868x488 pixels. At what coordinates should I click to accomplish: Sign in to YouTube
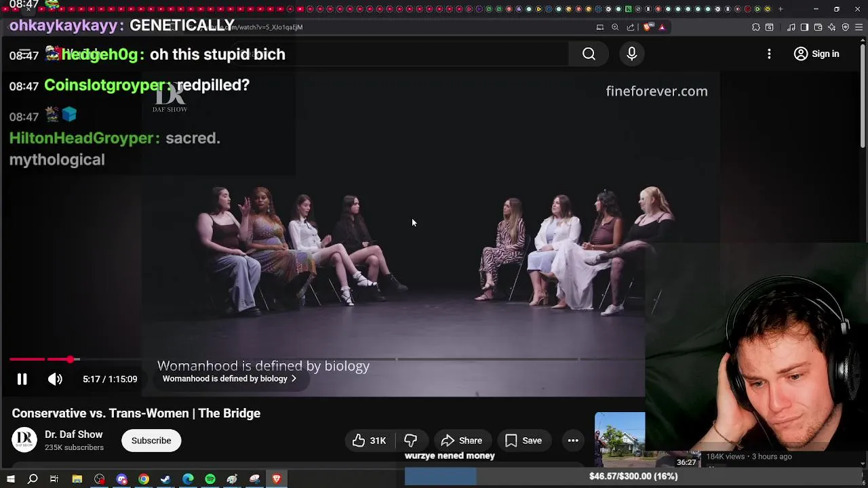tap(816, 54)
